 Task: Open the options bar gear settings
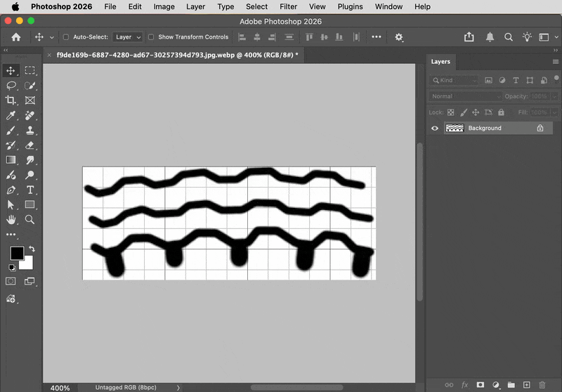point(399,37)
